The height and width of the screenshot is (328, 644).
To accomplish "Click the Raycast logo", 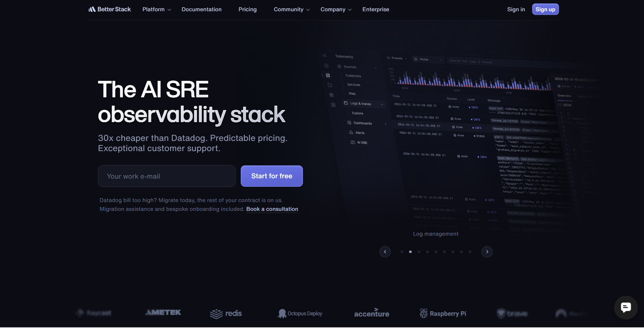I will pos(94,313).
